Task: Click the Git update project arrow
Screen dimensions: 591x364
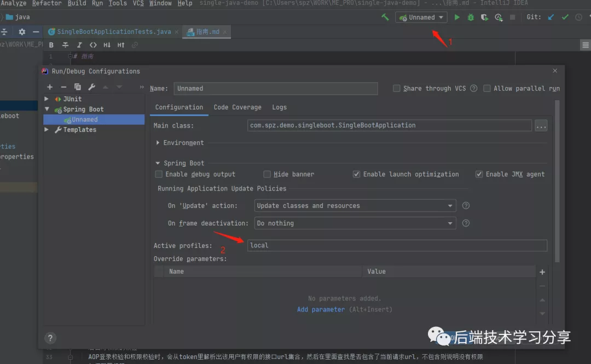Action: click(551, 17)
